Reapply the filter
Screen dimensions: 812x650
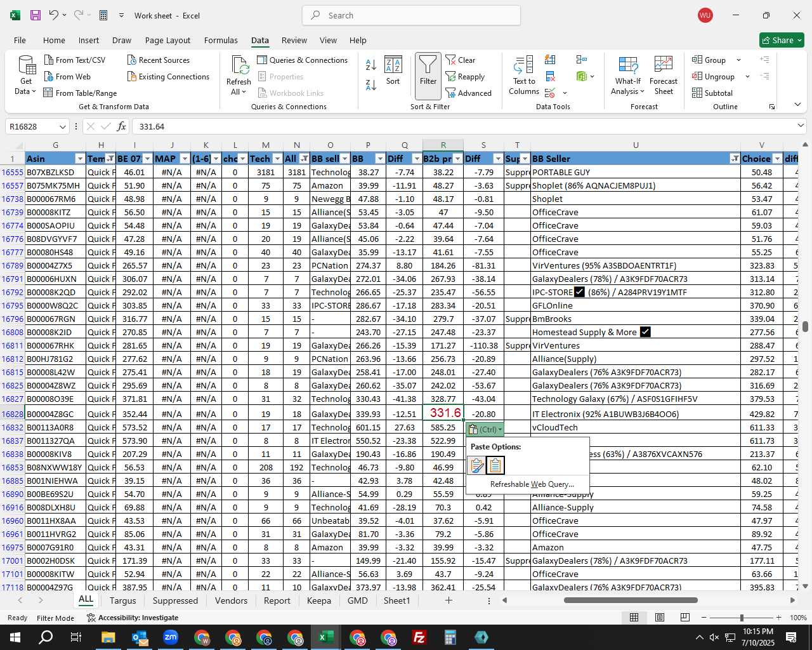click(465, 76)
